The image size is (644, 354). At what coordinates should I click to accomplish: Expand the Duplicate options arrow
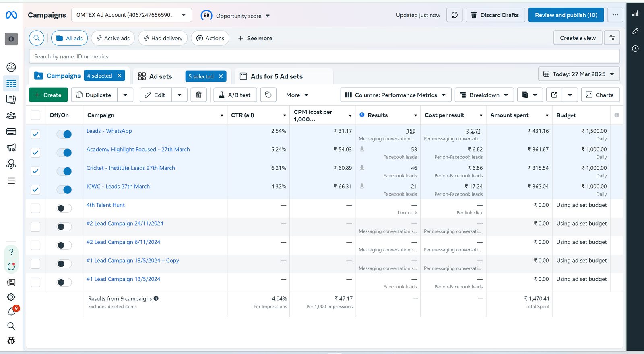125,95
